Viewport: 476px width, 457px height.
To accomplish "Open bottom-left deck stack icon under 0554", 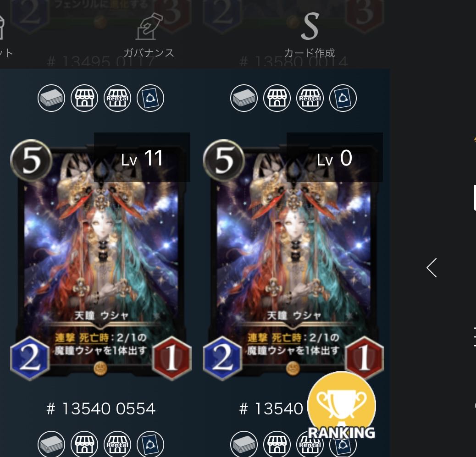I will point(51,444).
